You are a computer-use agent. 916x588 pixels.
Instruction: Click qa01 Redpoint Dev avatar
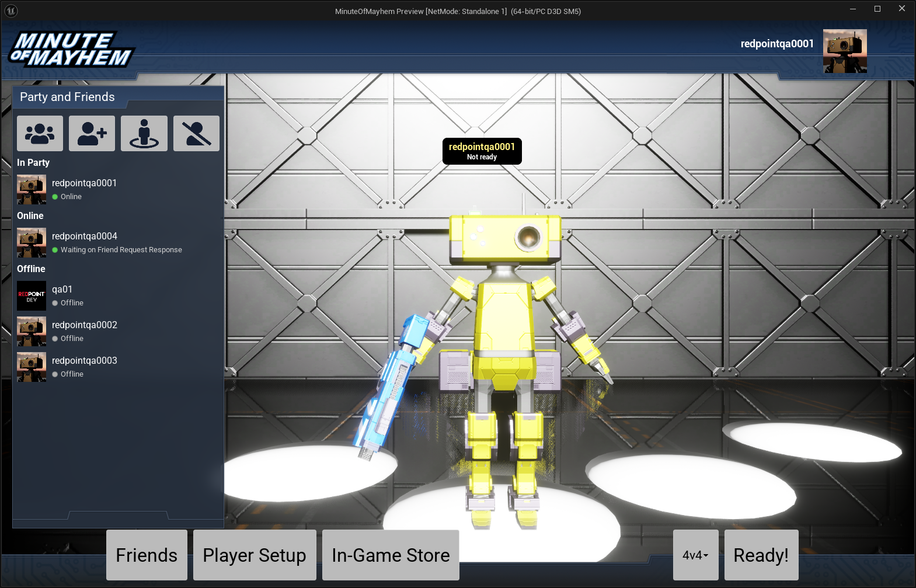point(32,295)
